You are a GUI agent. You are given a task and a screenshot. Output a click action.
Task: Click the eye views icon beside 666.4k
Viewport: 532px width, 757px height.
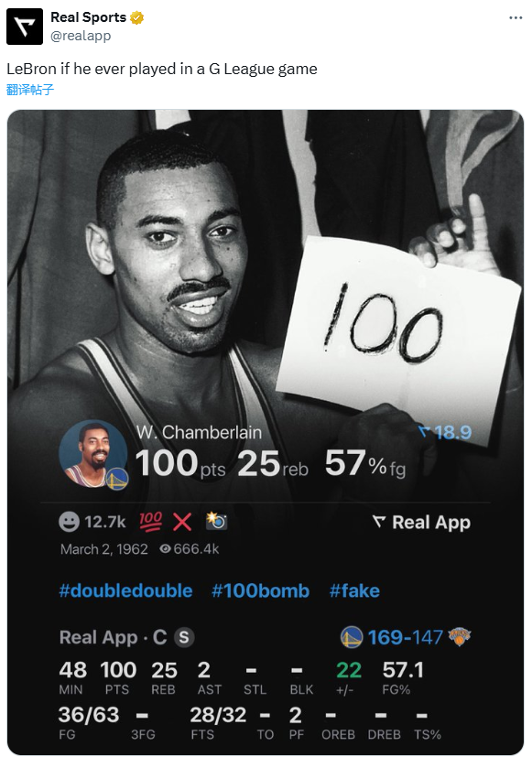165,549
